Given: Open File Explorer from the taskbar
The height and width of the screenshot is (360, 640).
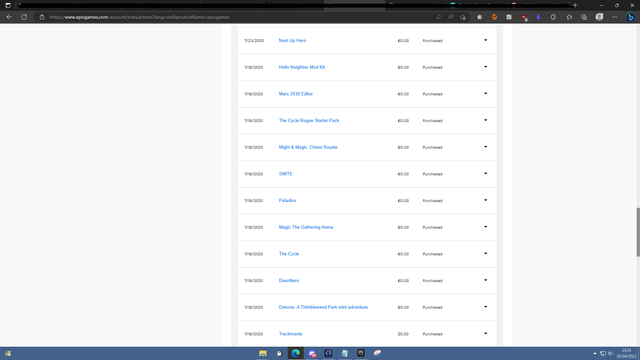Looking at the screenshot, I should 263,353.
